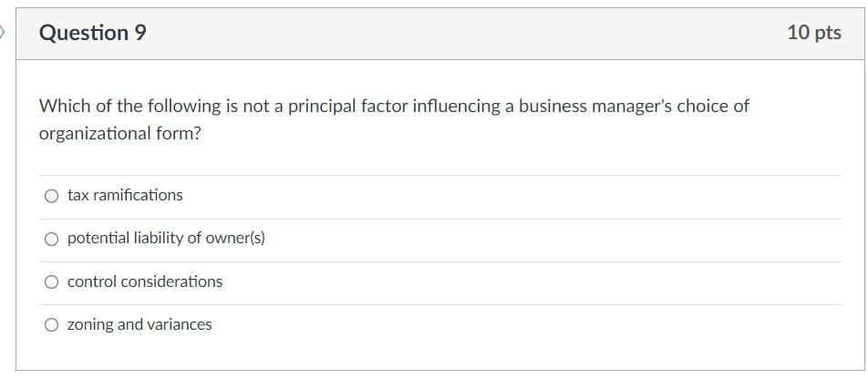Click the "zoning and variances" label text
The width and height of the screenshot is (868, 379).
point(139,324)
